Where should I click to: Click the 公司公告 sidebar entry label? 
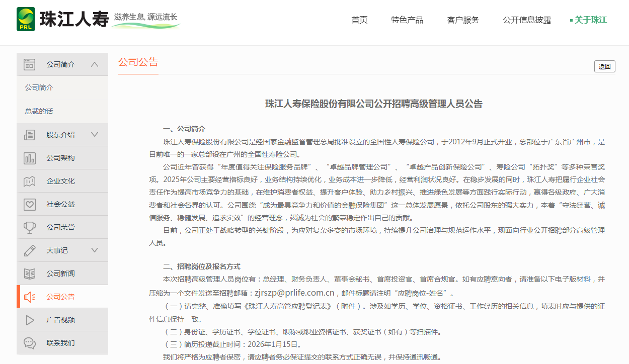[60, 297]
